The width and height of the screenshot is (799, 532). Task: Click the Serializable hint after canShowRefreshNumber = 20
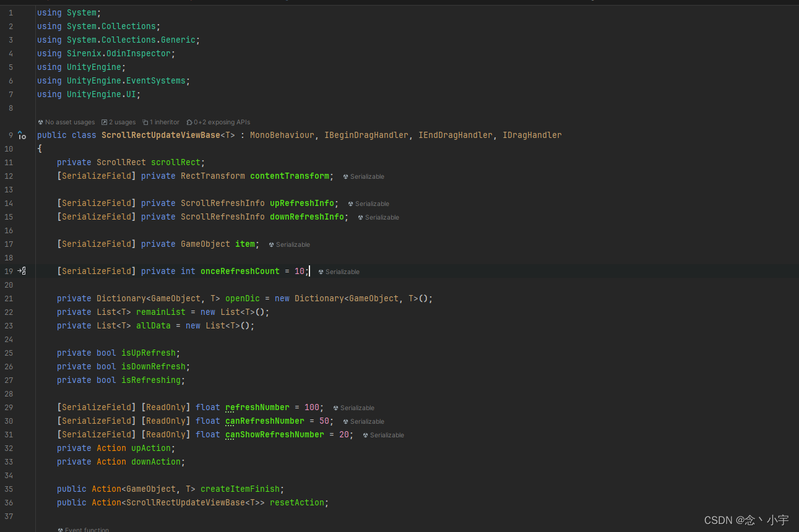pyautogui.click(x=383, y=435)
